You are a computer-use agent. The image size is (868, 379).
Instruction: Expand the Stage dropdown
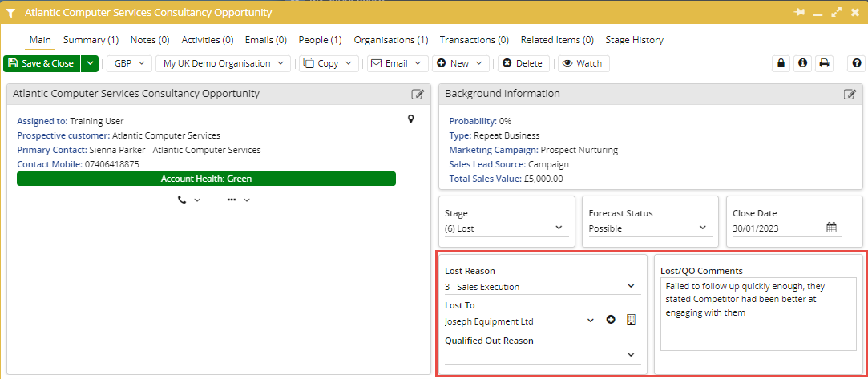(559, 228)
